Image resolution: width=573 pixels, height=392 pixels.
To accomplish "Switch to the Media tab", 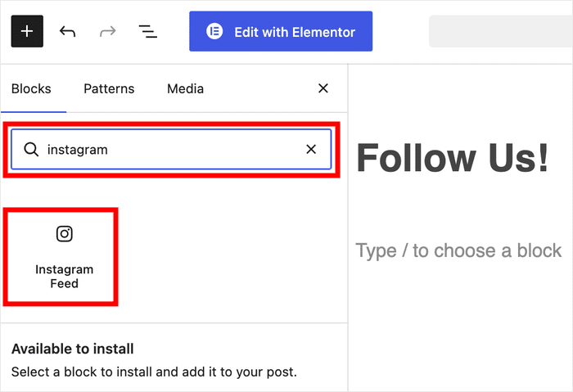I will (185, 88).
